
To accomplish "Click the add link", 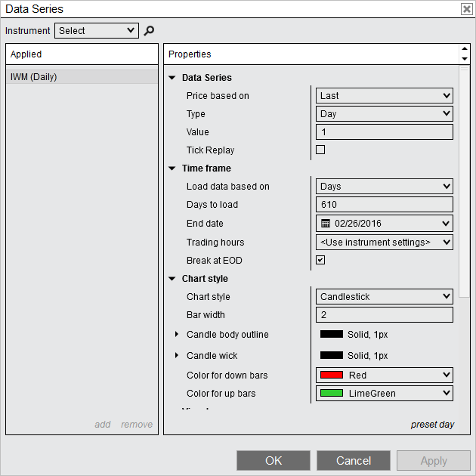I will pos(103,424).
